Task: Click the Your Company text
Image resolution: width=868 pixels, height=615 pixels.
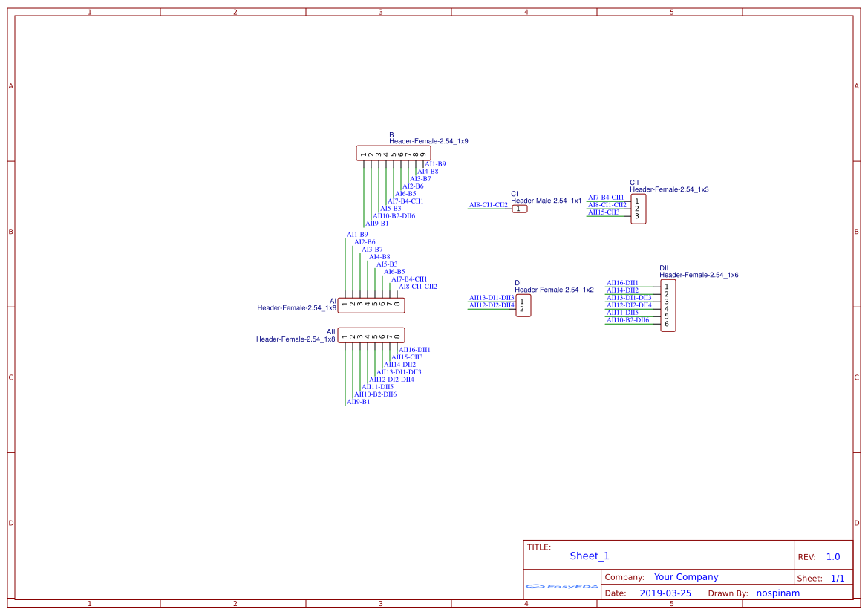Action: pyautogui.click(x=685, y=576)
